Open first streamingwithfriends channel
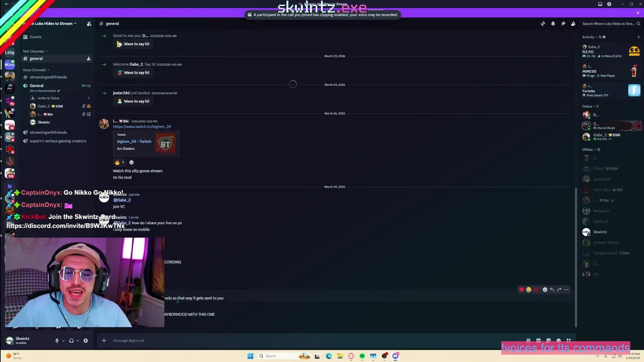 pos(48,77)
